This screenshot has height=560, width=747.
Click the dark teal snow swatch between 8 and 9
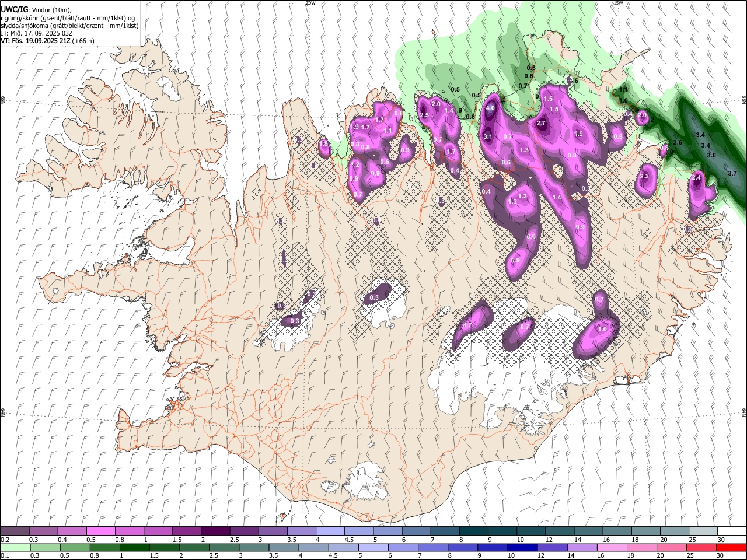pos(474,531)
